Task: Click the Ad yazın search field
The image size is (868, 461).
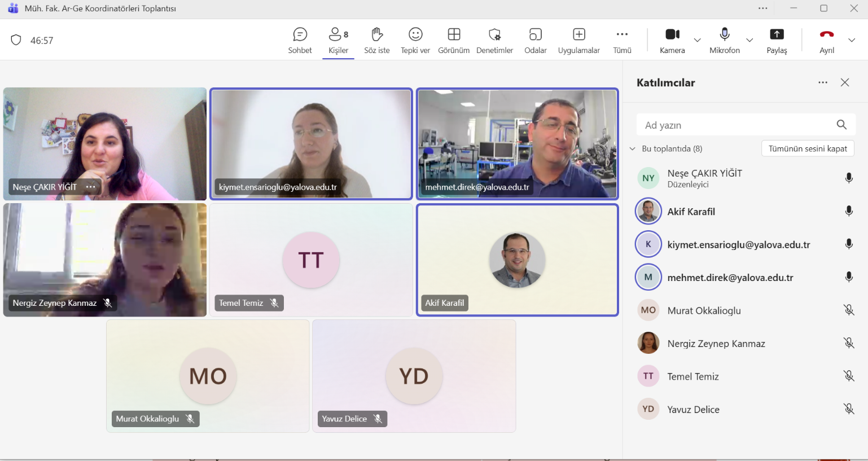Action: (x=737, y=125)
